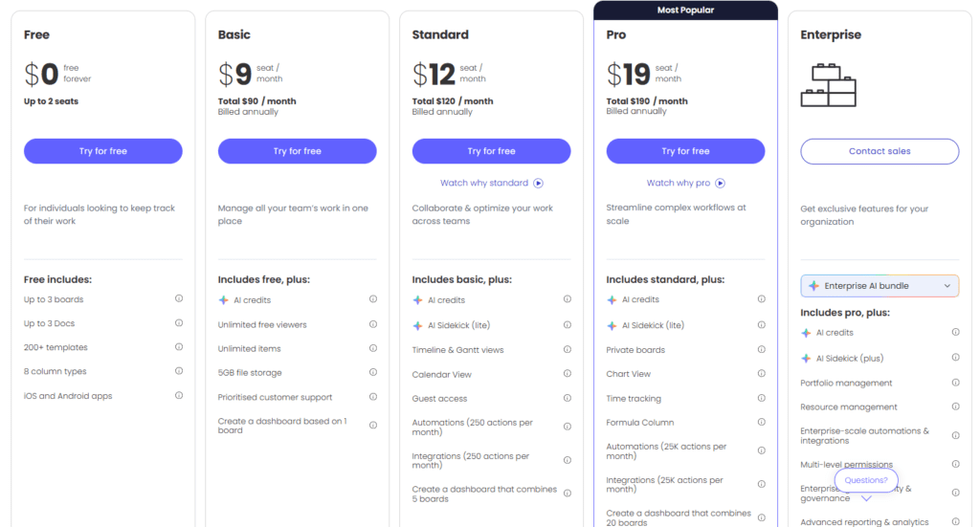Open the Questions? help bubble

click(x=866, y=480)
